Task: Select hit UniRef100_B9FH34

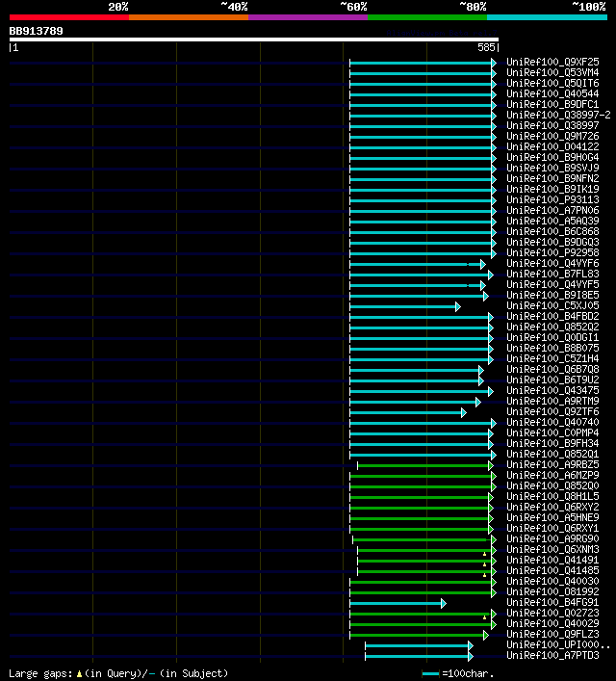Action: 552,443
